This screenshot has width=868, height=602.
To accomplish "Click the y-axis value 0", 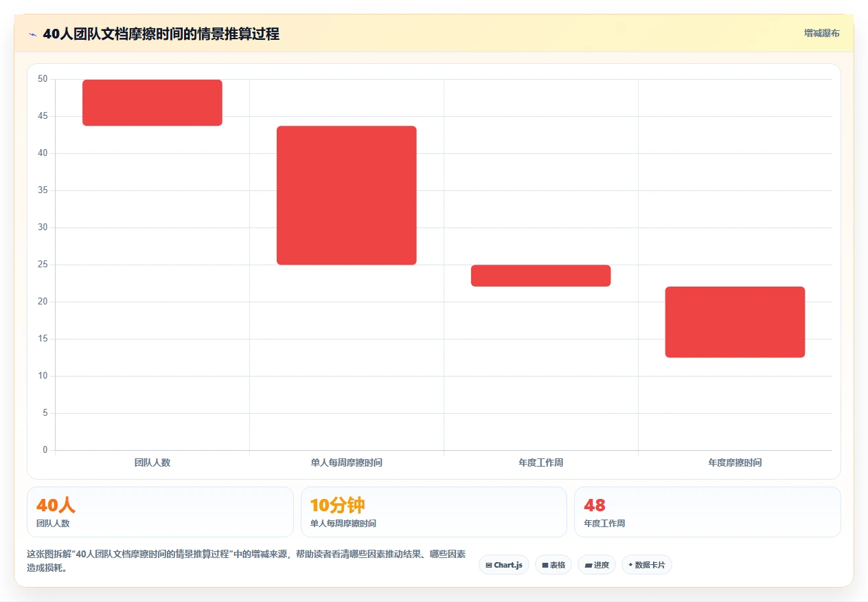I will [x=45, y=450].
